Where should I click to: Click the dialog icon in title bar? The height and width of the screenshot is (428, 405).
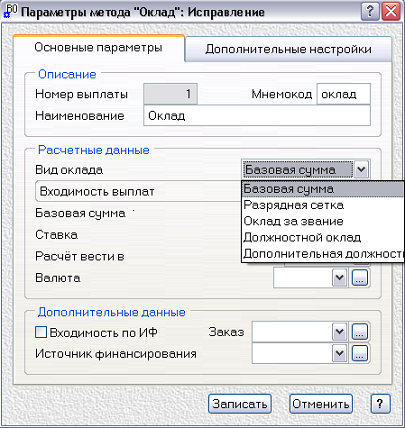click(x=10, y=11)
